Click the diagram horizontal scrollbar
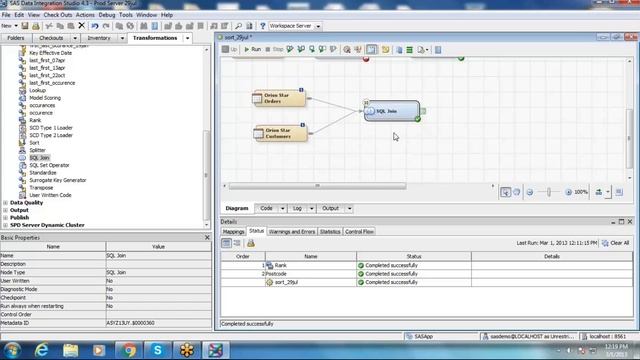 click(317, 186)
